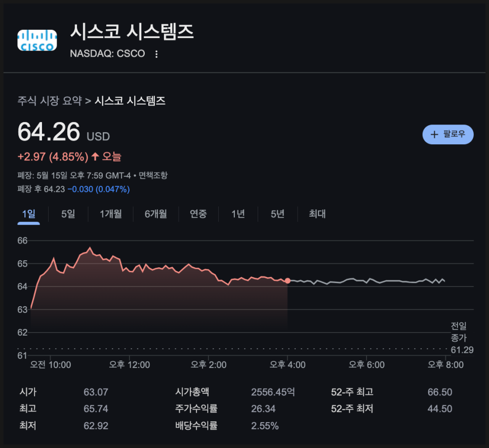
Task: Switch to the 1개월 chart range
Action: pos(111,214)
